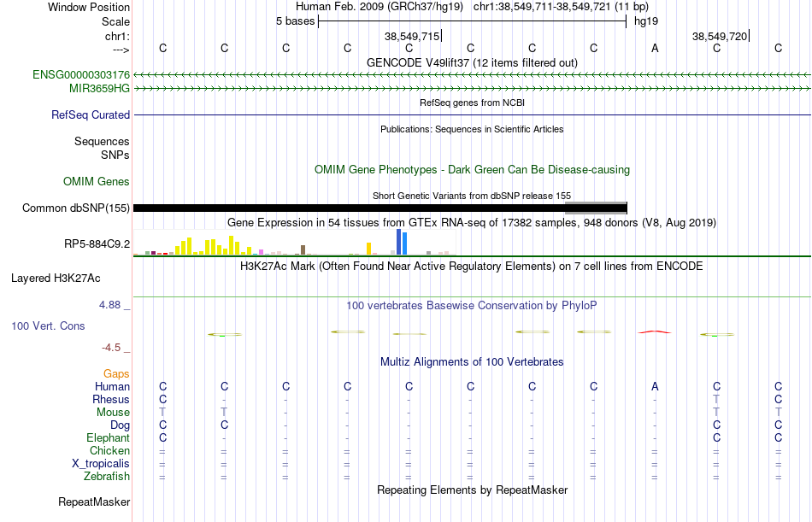The height and width of the screenshot is (522, 812).
Task: Open the GTEx expression bar chart for RP5-884C9.2
Action: click(294, 243)
